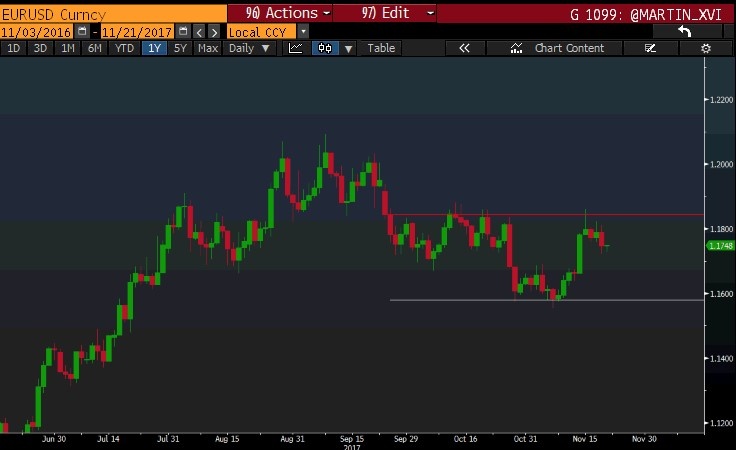Viewport: 736px width, 450px height.
Task: Select the candlestick chart type icon
Action: (325, 48)
